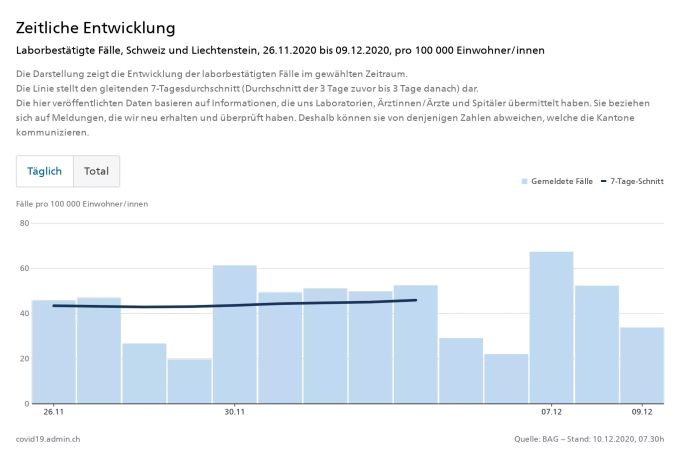Select the bar for 09.12
Screen dimensions: 680x461
642,365
